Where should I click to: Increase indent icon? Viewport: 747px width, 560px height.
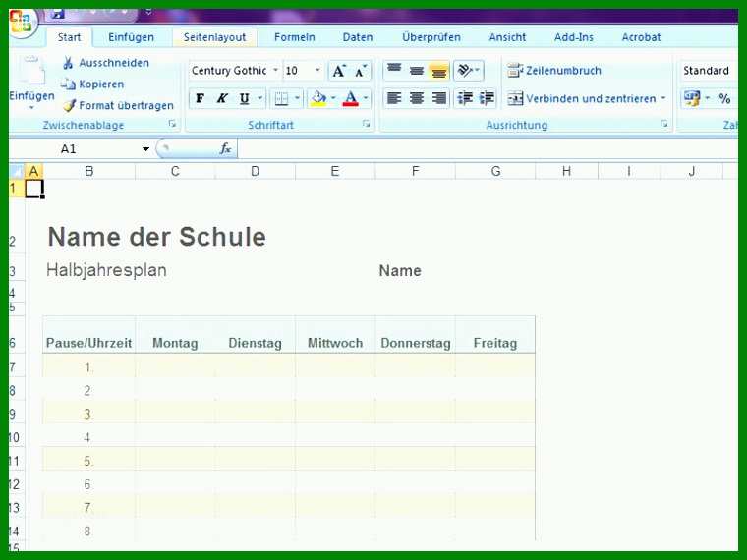click(x=487, y=98)
